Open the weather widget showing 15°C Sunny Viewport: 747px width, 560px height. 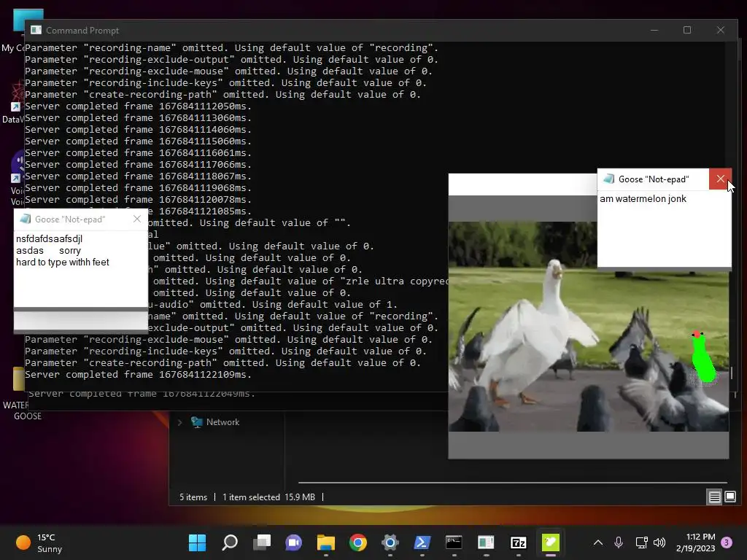[x=39, y=542]
